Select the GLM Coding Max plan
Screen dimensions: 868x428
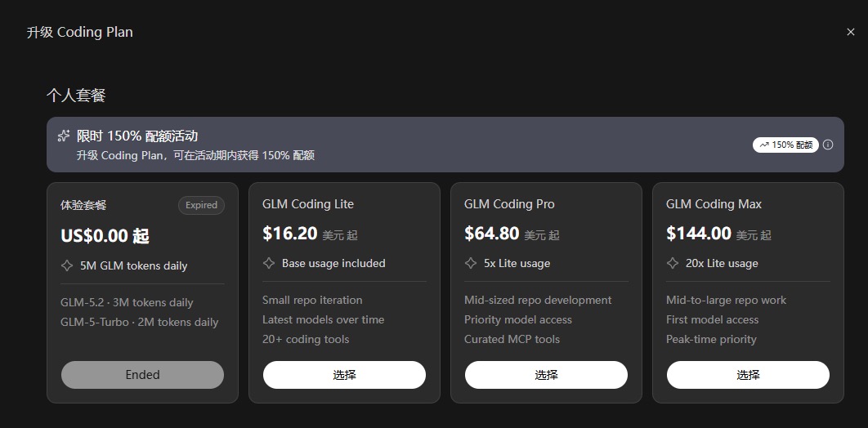pyautogui.click(x=748, y=375)
